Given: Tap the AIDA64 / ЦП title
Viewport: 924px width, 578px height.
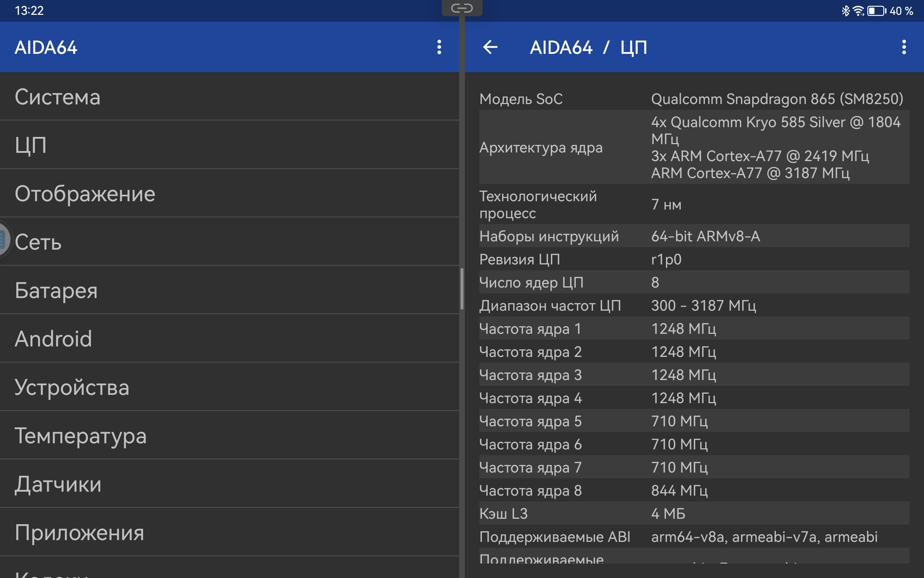Looking at the screenshot, I should 588,47.
